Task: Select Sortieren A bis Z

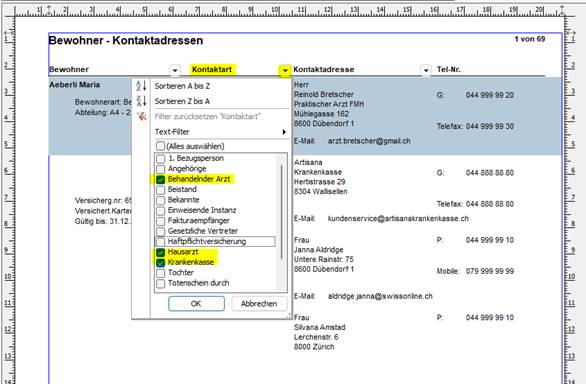Action: click(x=182, y=86)
